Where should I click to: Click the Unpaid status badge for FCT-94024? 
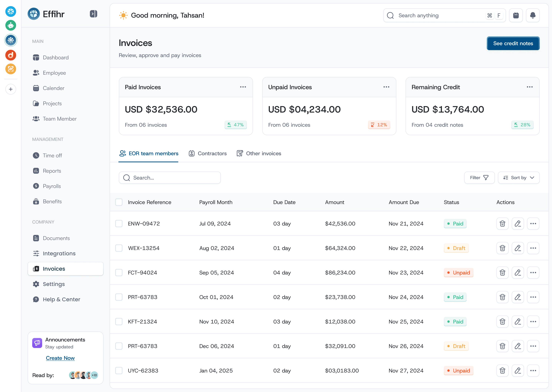point(458,273)
